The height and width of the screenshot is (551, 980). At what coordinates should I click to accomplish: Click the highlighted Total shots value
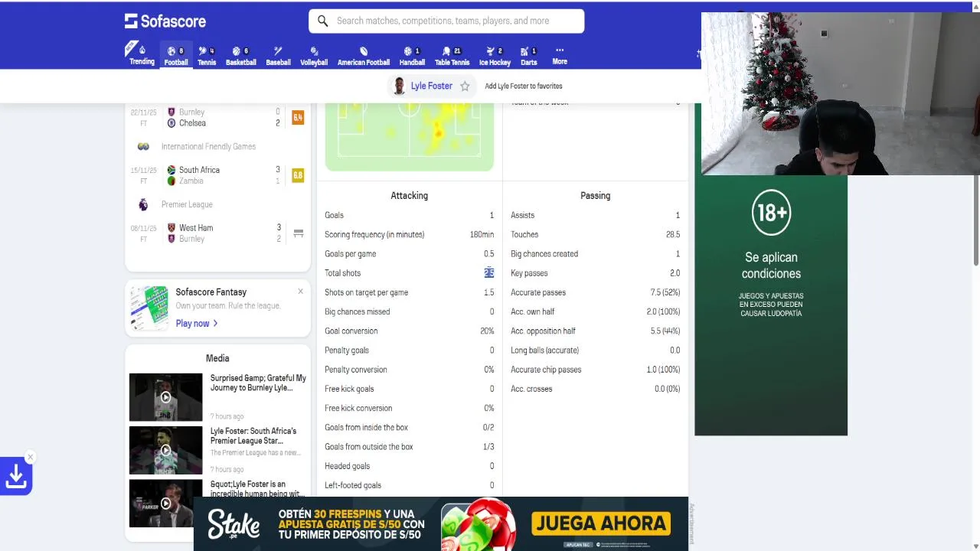[489, 273]
